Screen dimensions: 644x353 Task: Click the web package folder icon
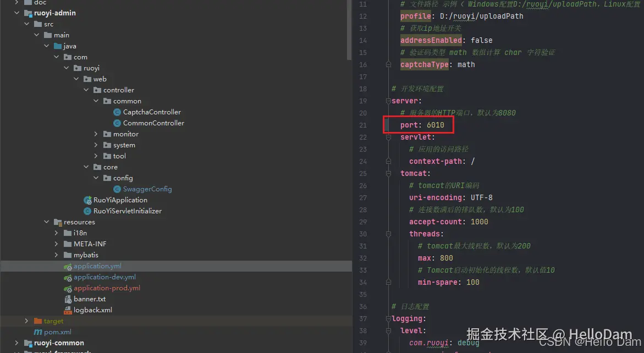(x=87, y=79)
